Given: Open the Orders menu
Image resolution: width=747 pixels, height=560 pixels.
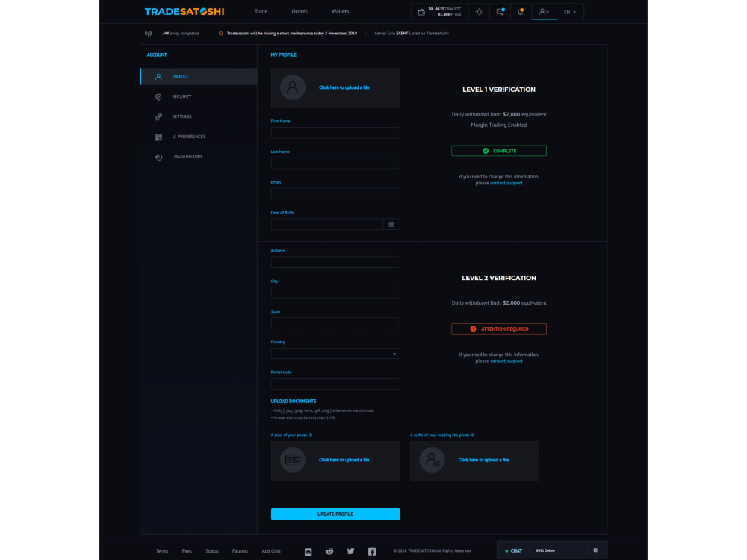Looking at the screenshot, I should 300,11.
